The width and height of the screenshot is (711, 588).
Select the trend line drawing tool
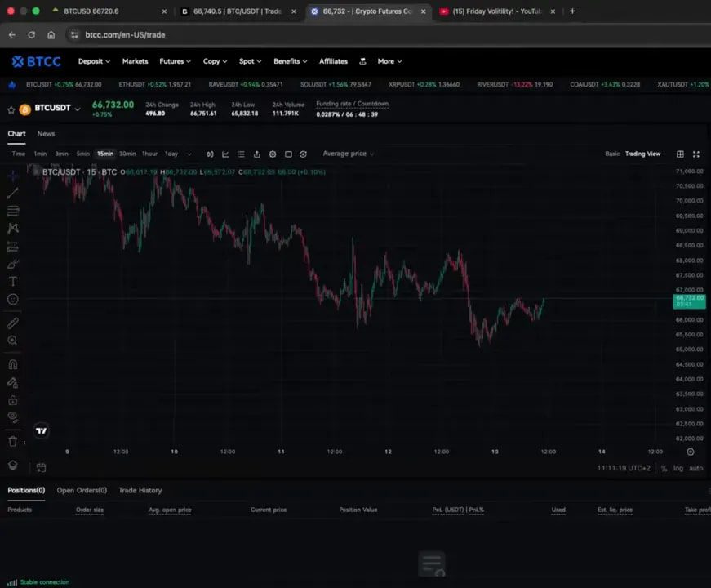[13, 193]
